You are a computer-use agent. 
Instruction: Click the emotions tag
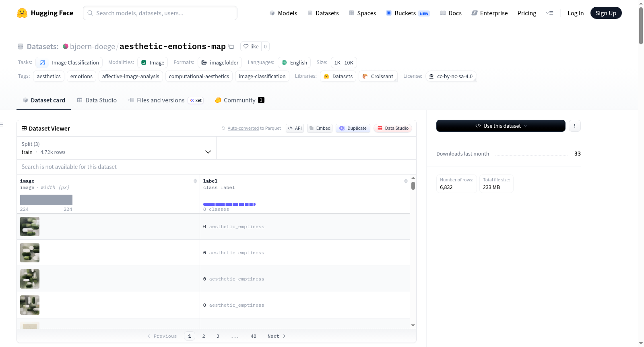[x=81, y=76]
